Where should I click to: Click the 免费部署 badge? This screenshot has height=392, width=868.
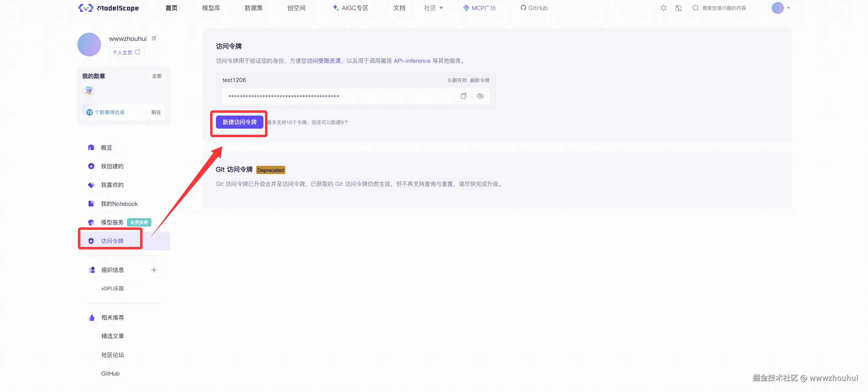coord(139,222)
